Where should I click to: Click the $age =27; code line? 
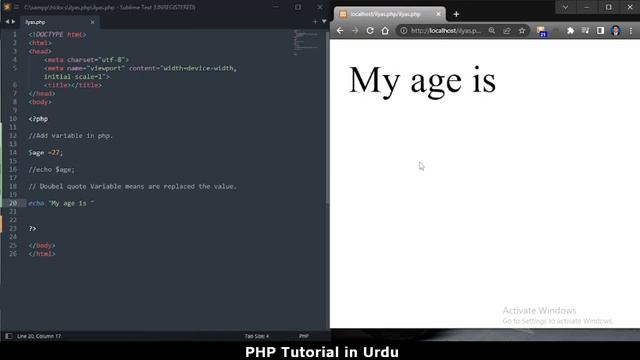tap(46, 153)
